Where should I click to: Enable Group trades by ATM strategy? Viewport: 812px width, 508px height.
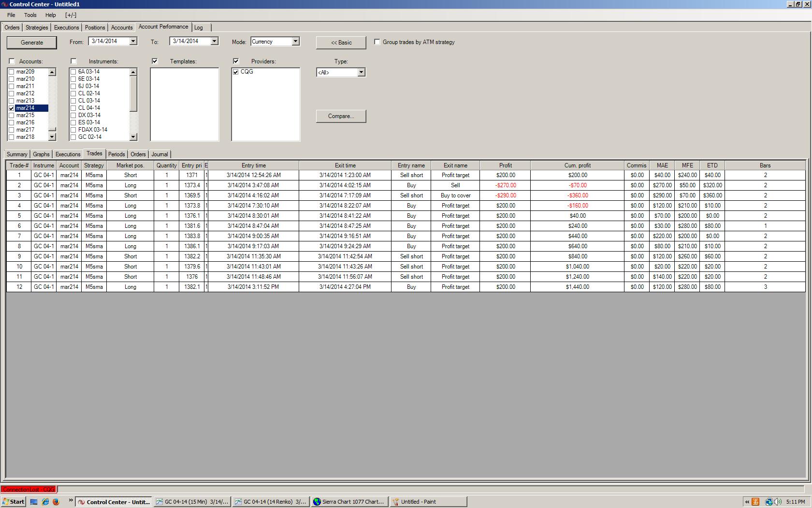pos(377,42)
